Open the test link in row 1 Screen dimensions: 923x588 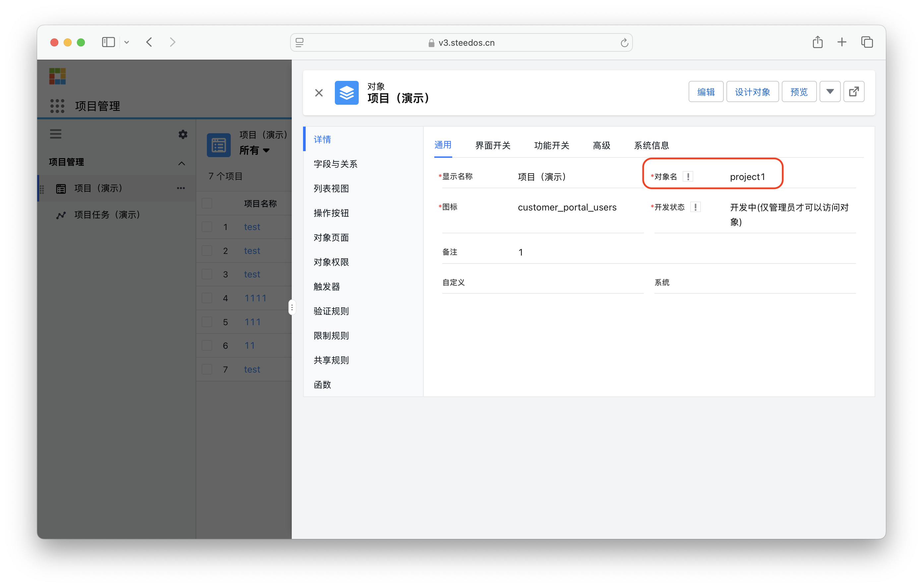pyautogui.click(x=252, y=227)
